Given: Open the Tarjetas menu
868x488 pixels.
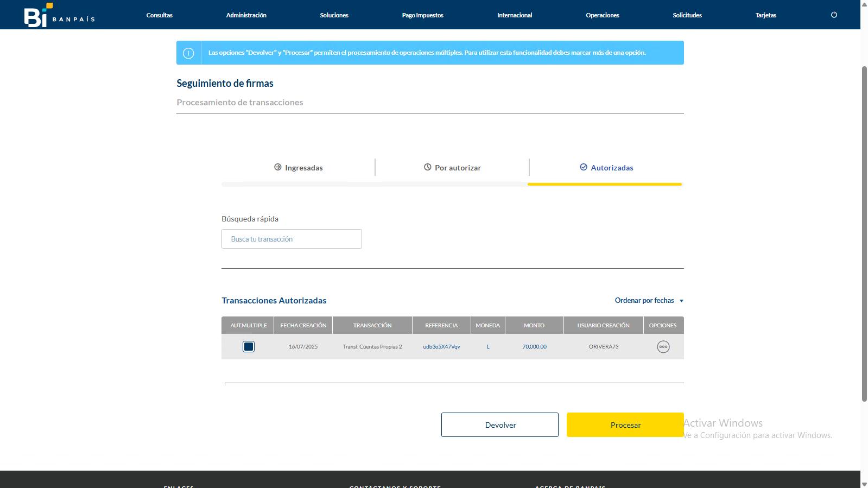Looking at the screenshot, I should (x=766, y=15).
